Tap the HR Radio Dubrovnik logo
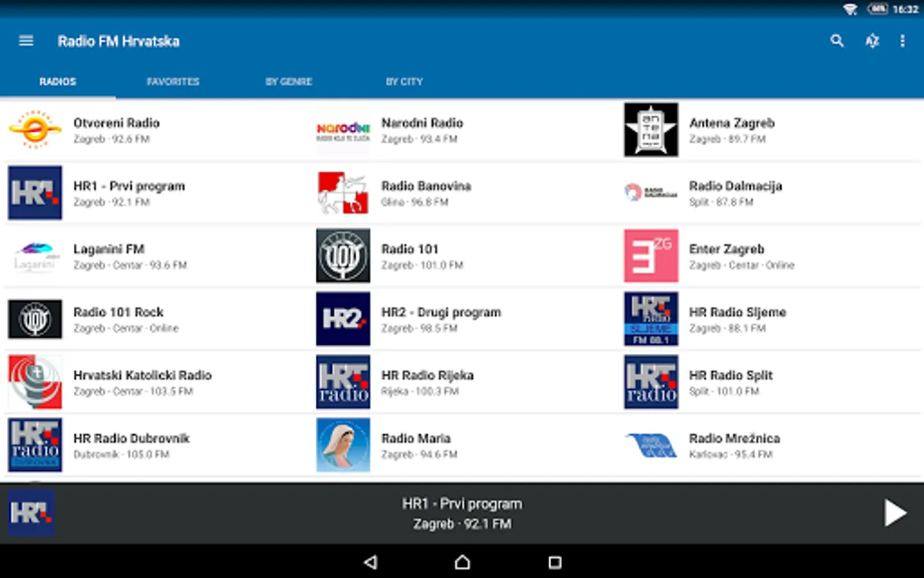 pyautogui.click(x=35, y=445)
